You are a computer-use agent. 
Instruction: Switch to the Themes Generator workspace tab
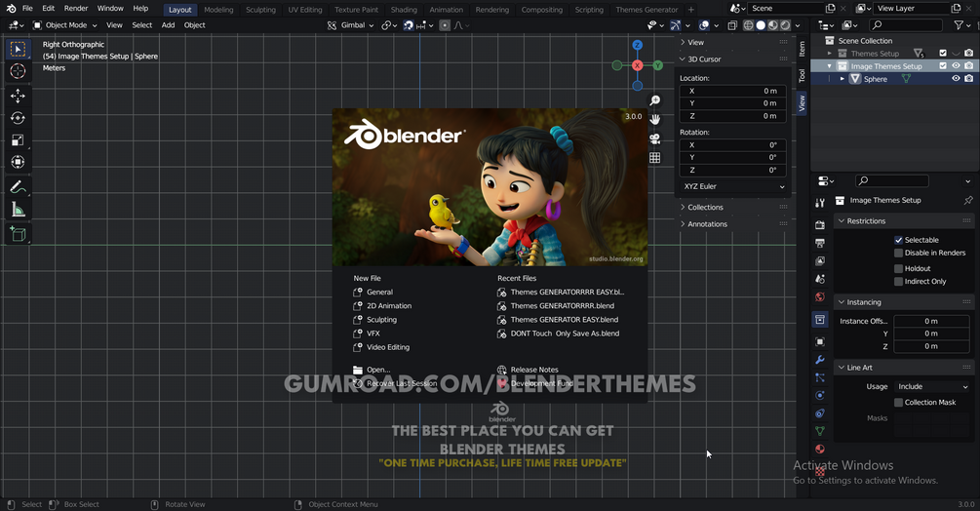[x=647, y=10]
